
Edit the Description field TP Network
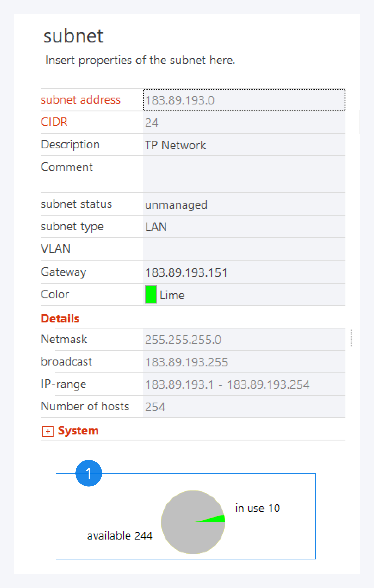244,145
